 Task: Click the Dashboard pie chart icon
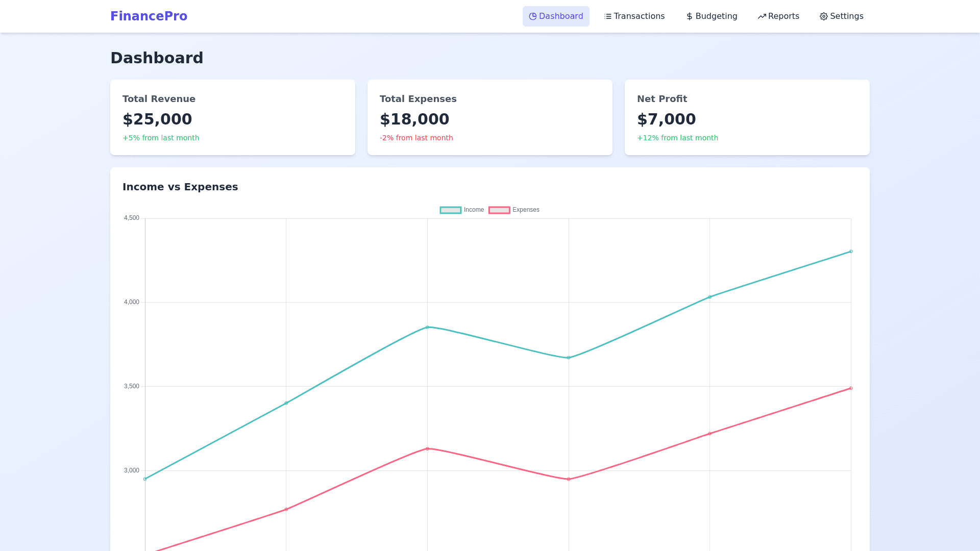pos(532,16)
